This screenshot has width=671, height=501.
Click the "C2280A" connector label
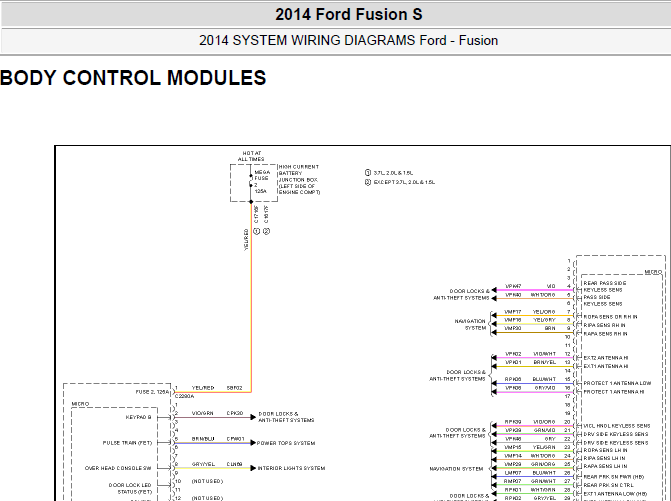pyautogui.click(x=184, y=397)
